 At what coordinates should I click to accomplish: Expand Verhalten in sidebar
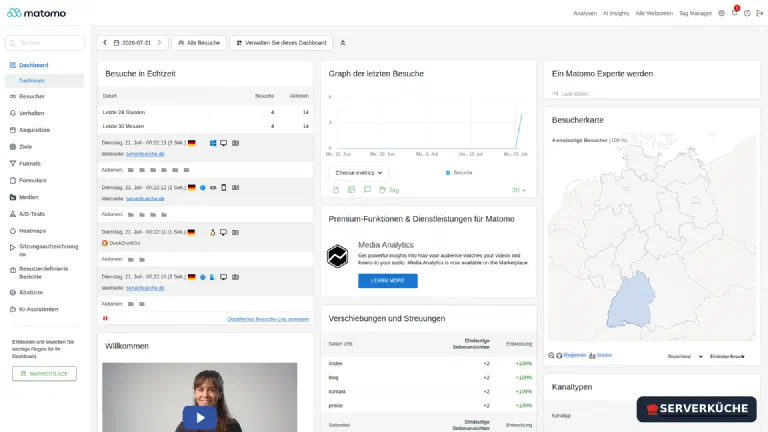[x=31, y=113]
